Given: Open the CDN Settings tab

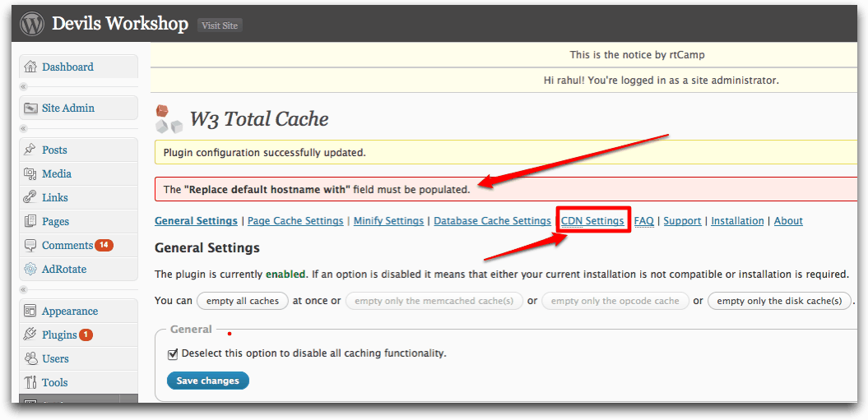Looking at the screenshot, I should 592,221.
